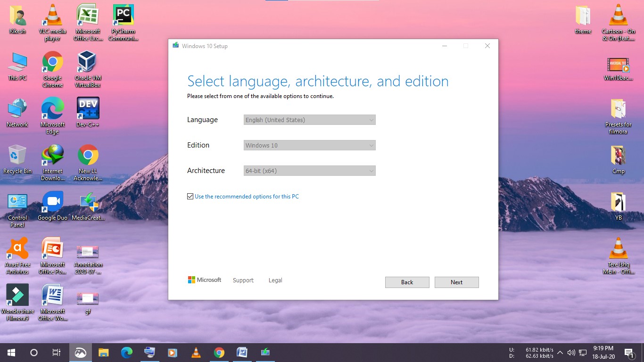
Task: Adjust the speaker volume from the taskbar
Action: tap(571, 352)
